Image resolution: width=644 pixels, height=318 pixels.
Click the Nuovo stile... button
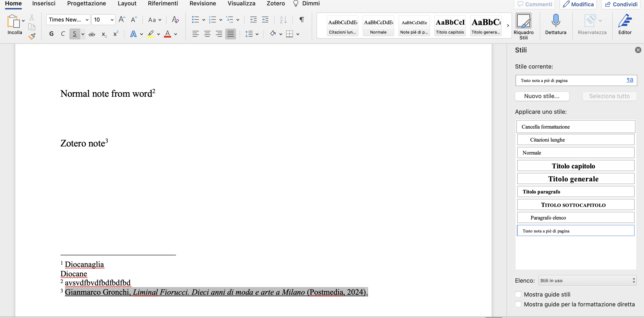[x=542, y=96]
